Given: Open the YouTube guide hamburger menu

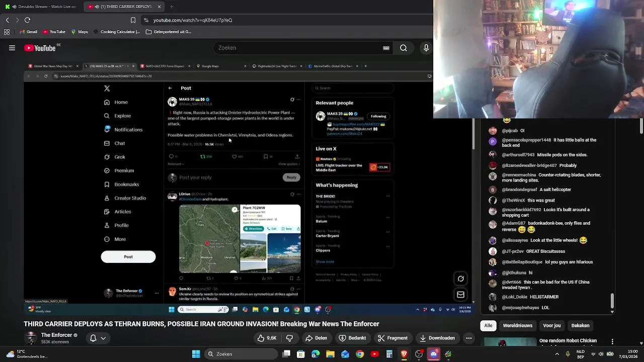Looking at the screenshot, I should point(12,48).
